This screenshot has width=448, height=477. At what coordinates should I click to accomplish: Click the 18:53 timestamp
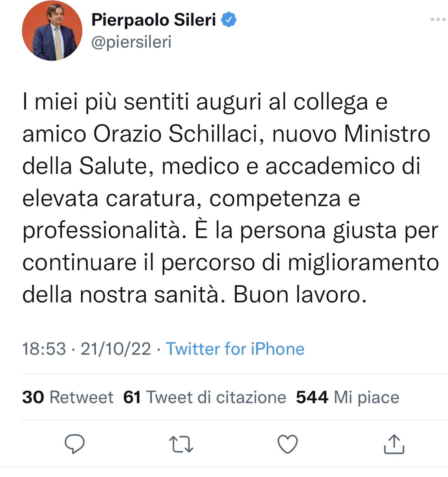coord(44,349)
